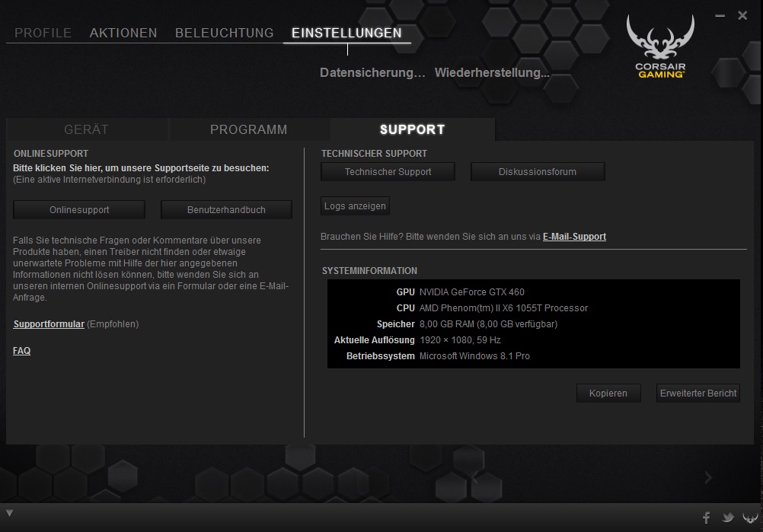The height and width of the screenshot is (532, 763).
Task: Click the small Corsair sails icon bottom-right
Action: click(x=749, y=518)
